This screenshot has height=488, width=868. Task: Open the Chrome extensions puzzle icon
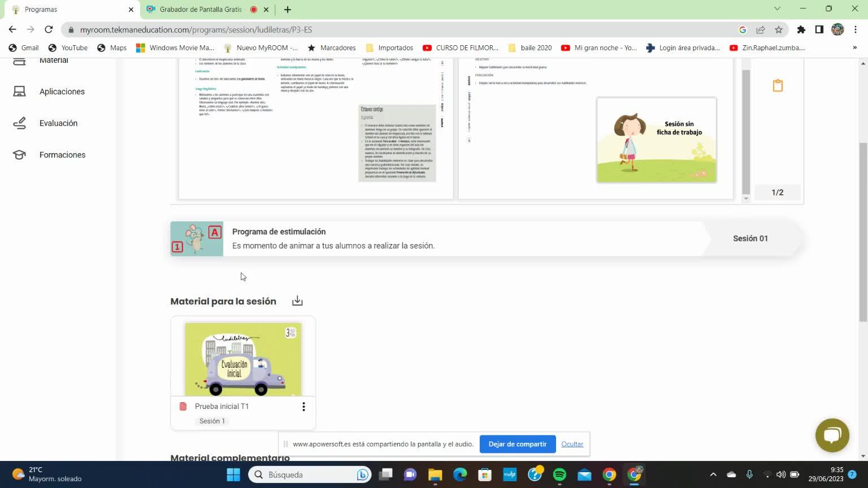point(801,29)
